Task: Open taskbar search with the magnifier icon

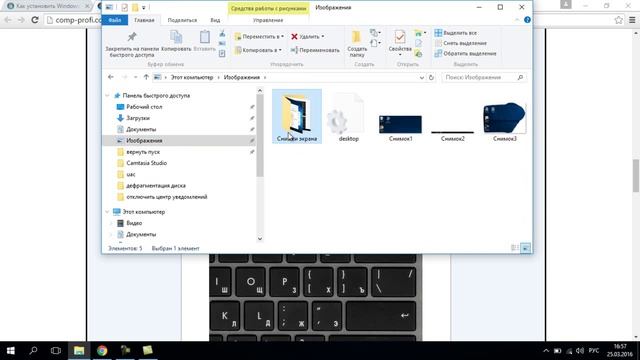Action: [33, 351]
